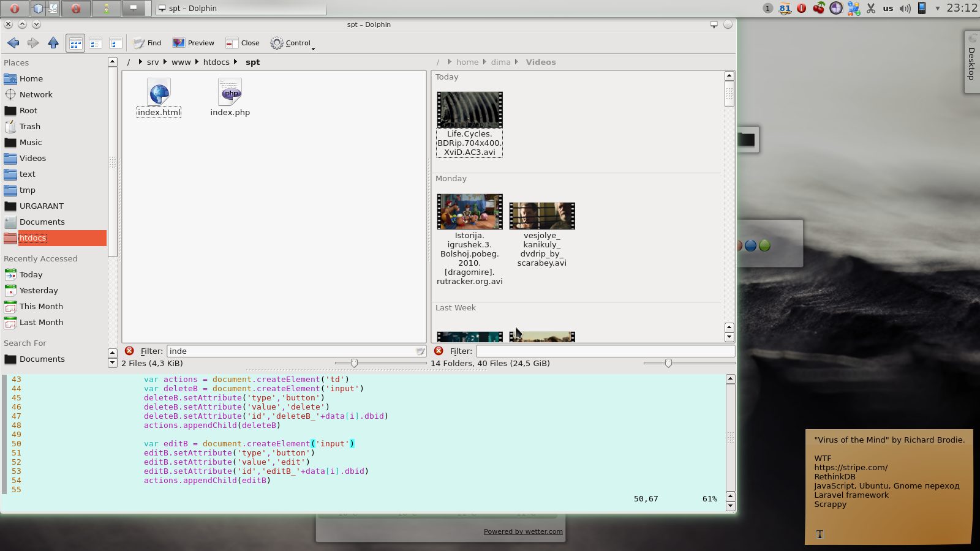Switch to Columns view mode
Viewport: 980px width, 551px height.
tap(115, 43)
